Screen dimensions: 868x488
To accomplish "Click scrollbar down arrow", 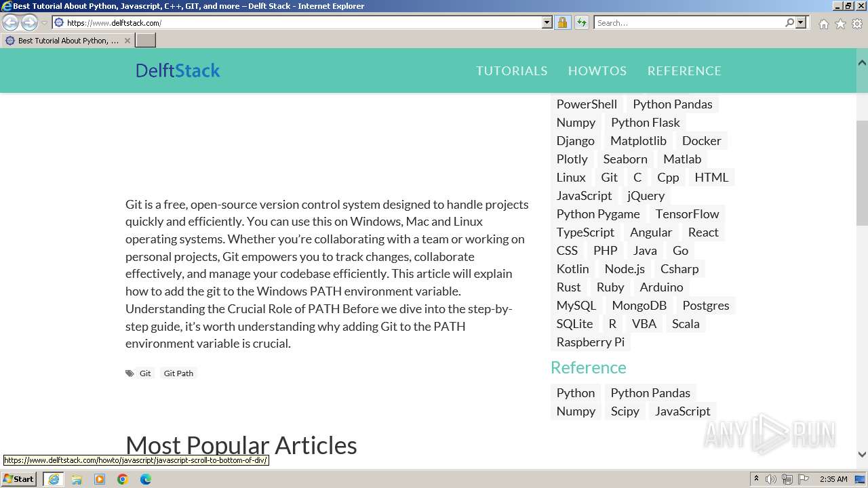I will (x=862, y=454).
